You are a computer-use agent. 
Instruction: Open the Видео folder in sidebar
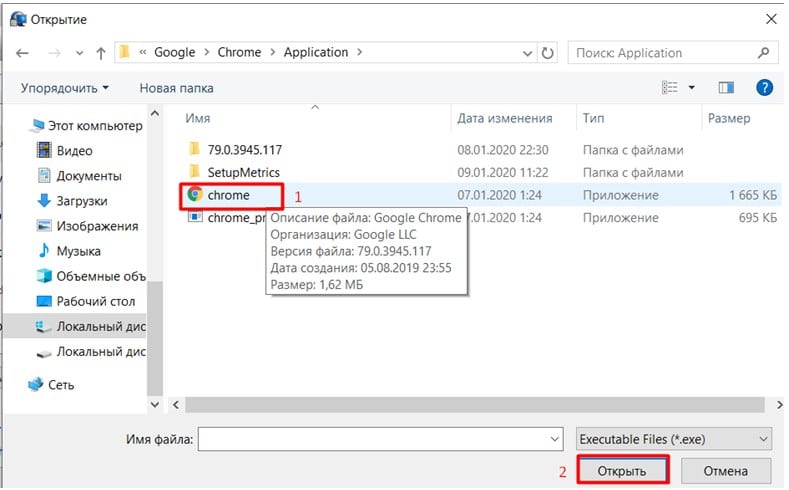click(64, 150)
